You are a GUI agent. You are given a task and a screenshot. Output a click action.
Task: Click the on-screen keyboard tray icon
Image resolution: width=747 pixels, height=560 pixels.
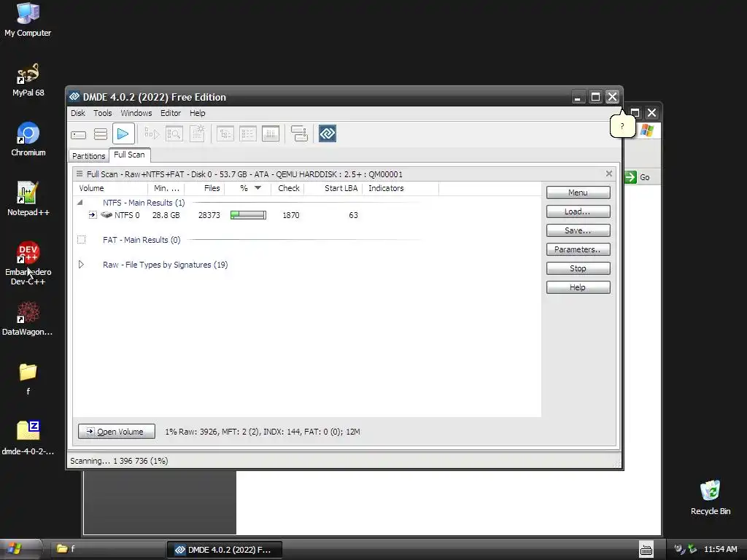pyautogui.click(x=646, y=550)
